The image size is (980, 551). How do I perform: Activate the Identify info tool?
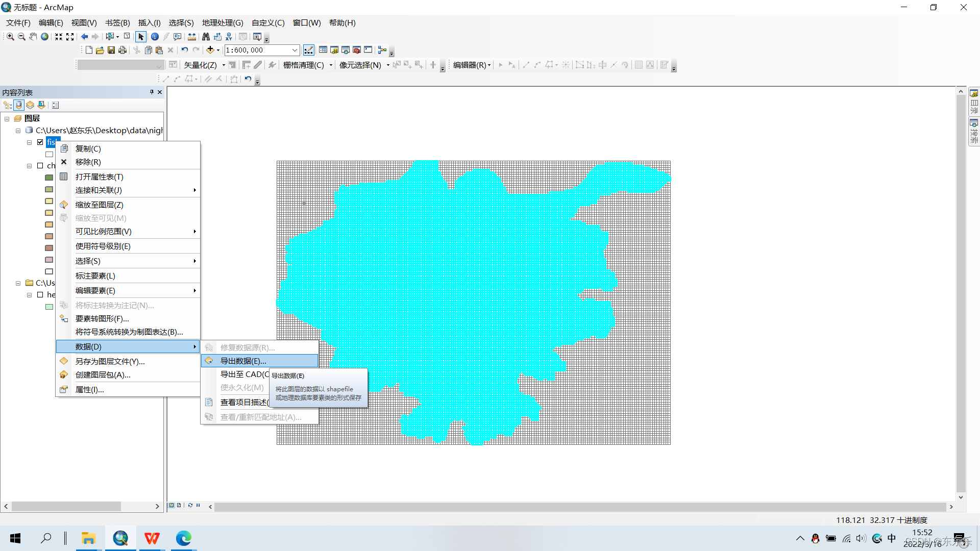155,37
